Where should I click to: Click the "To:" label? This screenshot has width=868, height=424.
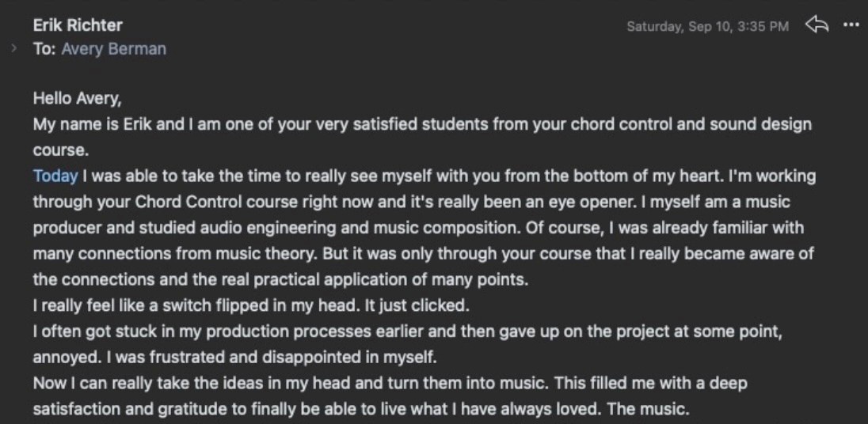(x=44, y=49)
